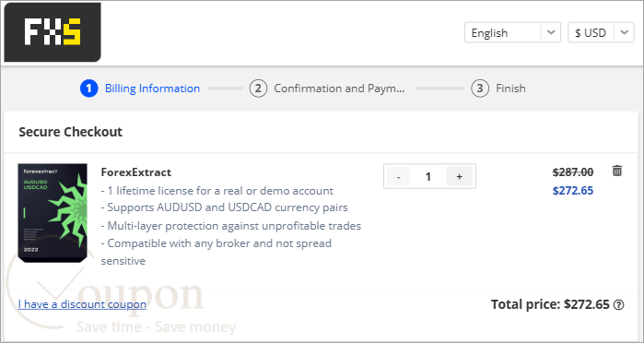
Task: Click the Total price: $272.65 text
Action: pos(550,305)
